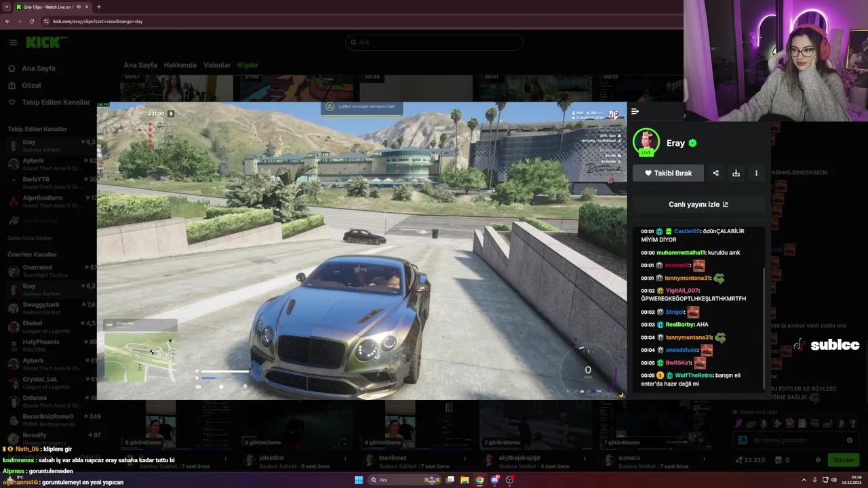Open site information icon in address bar
The image size is (868, 488).
[x=46, y=21]
